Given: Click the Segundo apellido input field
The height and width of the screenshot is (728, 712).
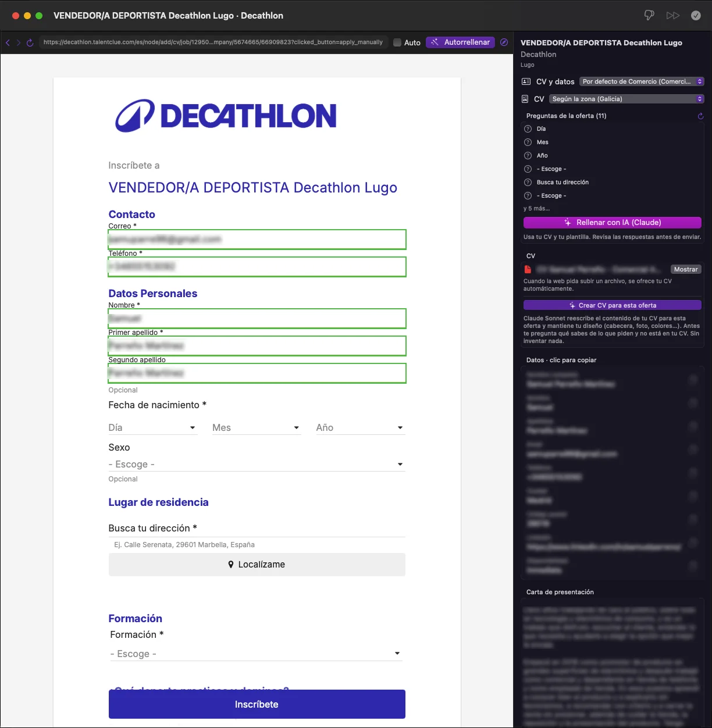Looking at the screenshot, I should click(257, 373).
